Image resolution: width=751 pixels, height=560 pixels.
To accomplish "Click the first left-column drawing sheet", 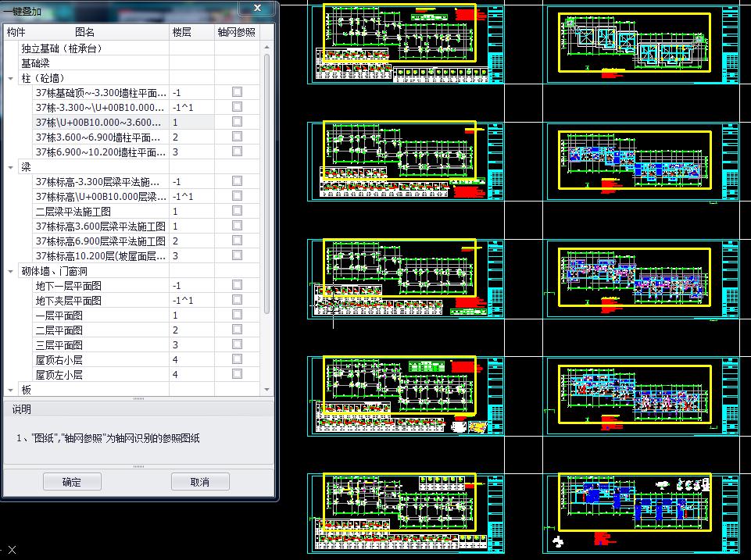I will coord(406,45).
